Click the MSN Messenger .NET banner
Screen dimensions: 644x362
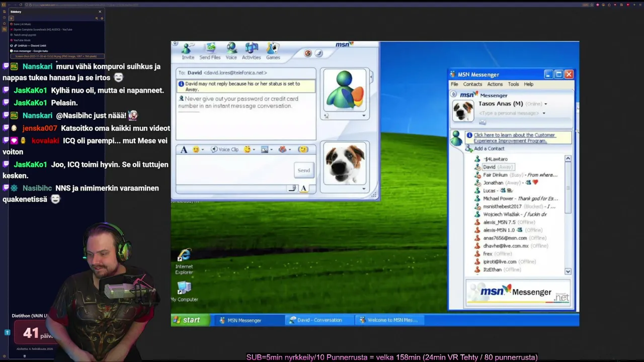pyautogui.click(x=518, y=293)
